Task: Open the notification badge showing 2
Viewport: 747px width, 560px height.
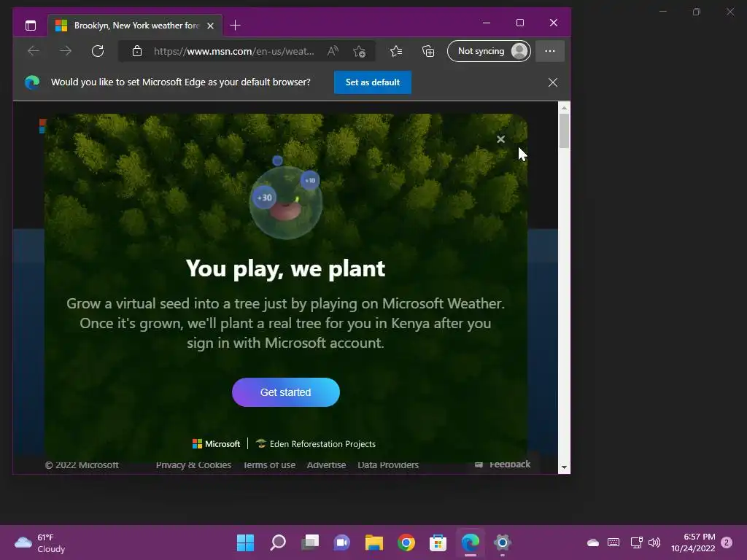Action: [727, 542]
